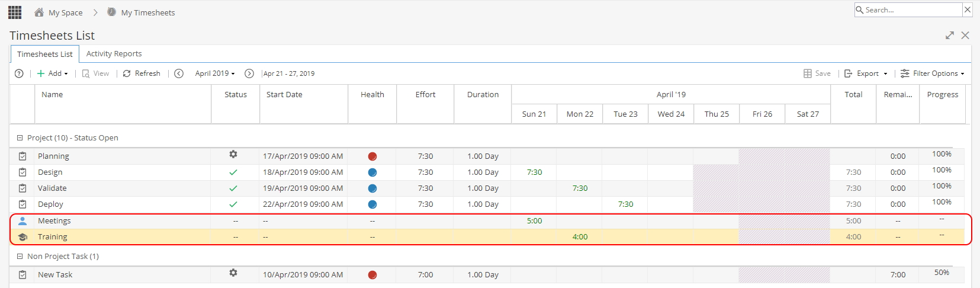Click in the Search input field

point(912,9)
